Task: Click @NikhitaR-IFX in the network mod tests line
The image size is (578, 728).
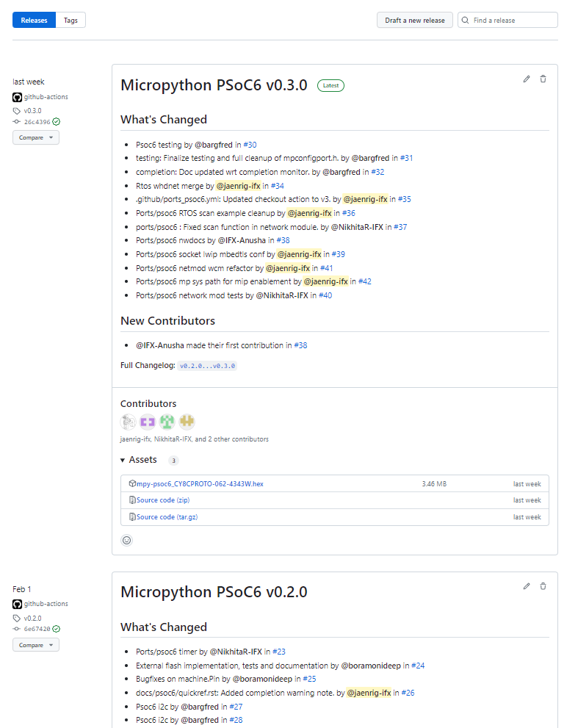Action: [282, 295]
